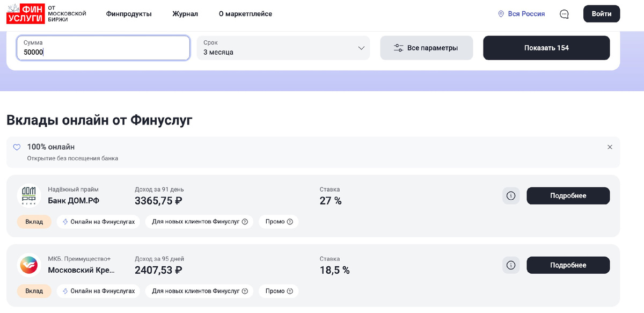
Task: Click heading Вклады онлайн от Финуслуг
Action: tap(100, 120)
